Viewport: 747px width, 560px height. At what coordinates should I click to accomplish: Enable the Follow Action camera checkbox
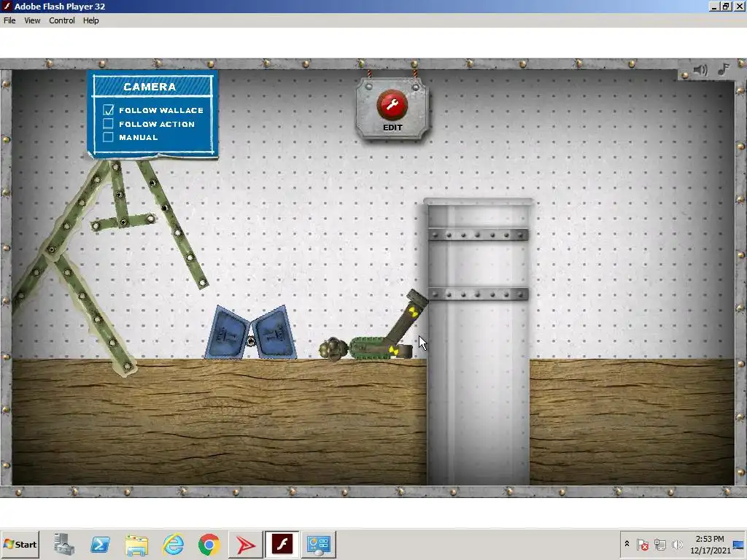[108, 124]
